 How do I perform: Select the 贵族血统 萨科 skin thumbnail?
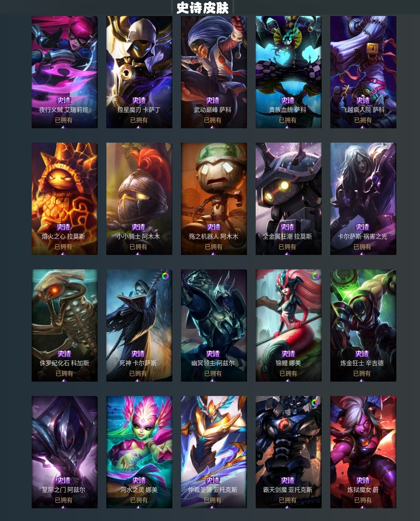[289, 72]
